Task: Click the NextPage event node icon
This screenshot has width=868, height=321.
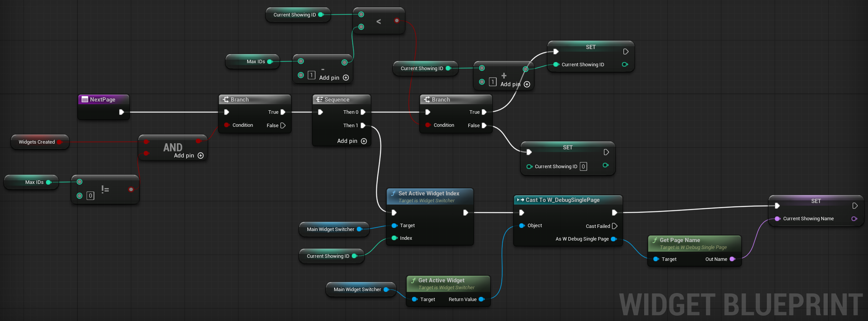Action: 85,100
